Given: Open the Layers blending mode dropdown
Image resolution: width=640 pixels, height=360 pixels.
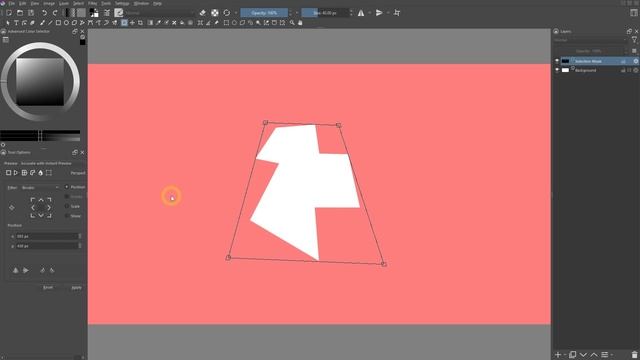Looking at the screenshot, I should pos(590,40).
